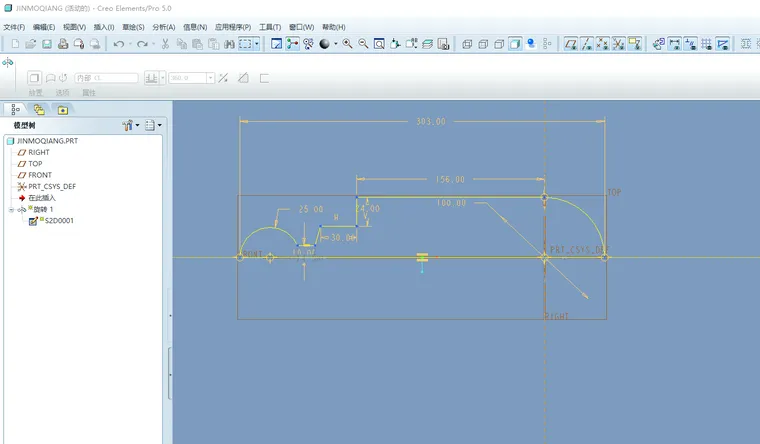Save the model with the disk icon
The height and width of the screenshot is (444, 760).
[x=47, y=44]
